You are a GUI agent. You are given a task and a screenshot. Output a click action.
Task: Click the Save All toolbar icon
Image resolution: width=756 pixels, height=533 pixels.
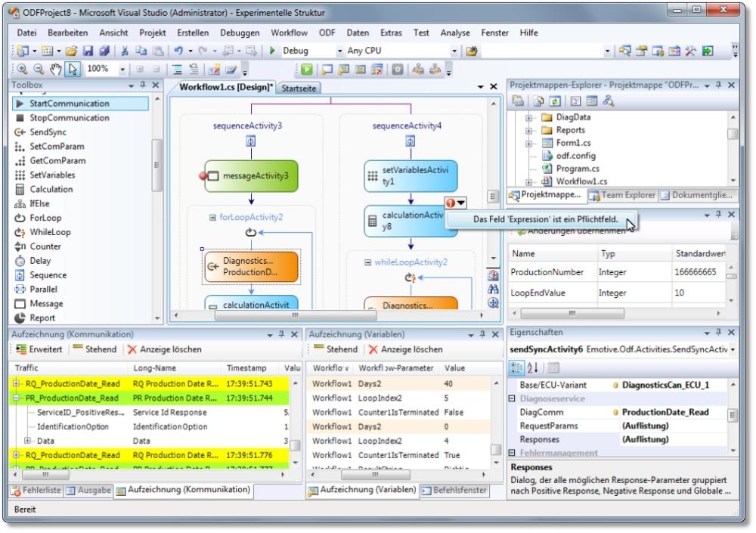(104, 51)
